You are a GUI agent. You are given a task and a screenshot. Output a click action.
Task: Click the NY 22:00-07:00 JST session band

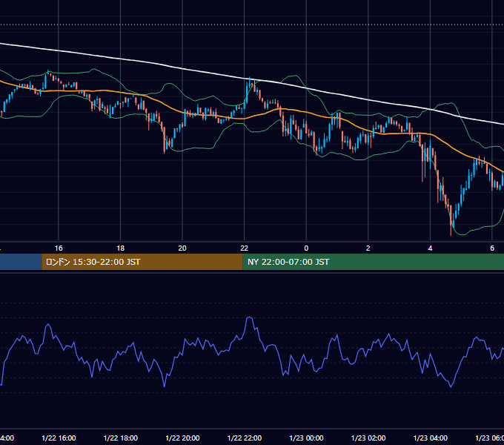[373, 262]
